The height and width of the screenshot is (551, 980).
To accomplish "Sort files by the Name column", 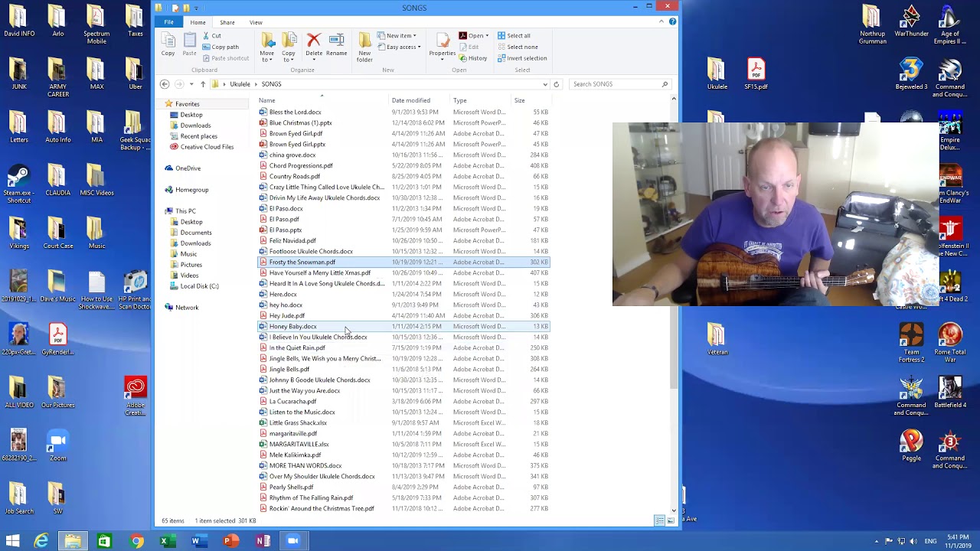I will click(x=322, y=100).
